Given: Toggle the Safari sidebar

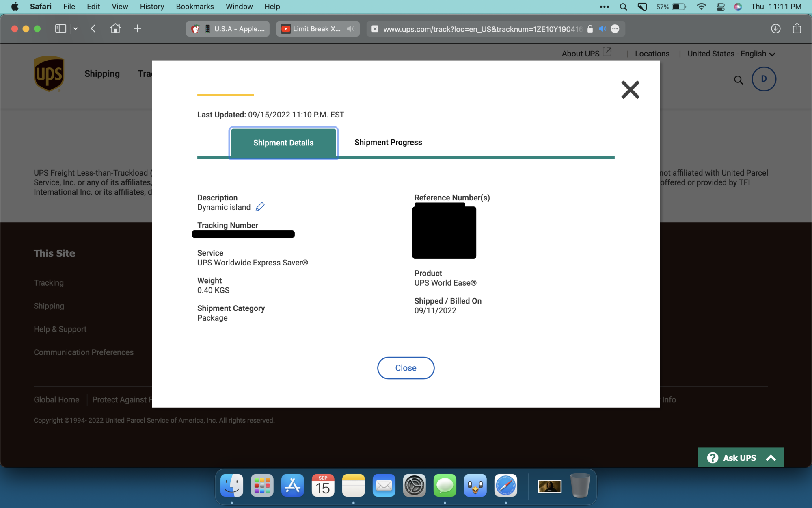Looking at the screenshot, I should pyautogui.click(x=60, y=28).
